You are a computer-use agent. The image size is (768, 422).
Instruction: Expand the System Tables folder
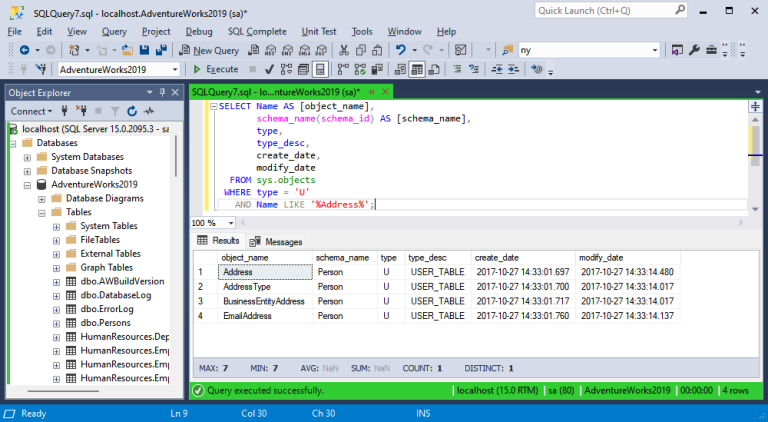(x=56, y=226)
